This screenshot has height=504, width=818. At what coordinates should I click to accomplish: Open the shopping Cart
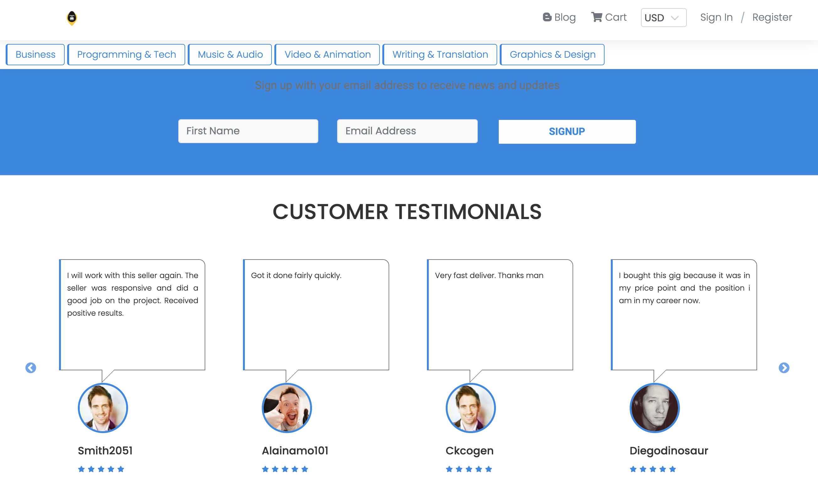[x=609, y=17]
